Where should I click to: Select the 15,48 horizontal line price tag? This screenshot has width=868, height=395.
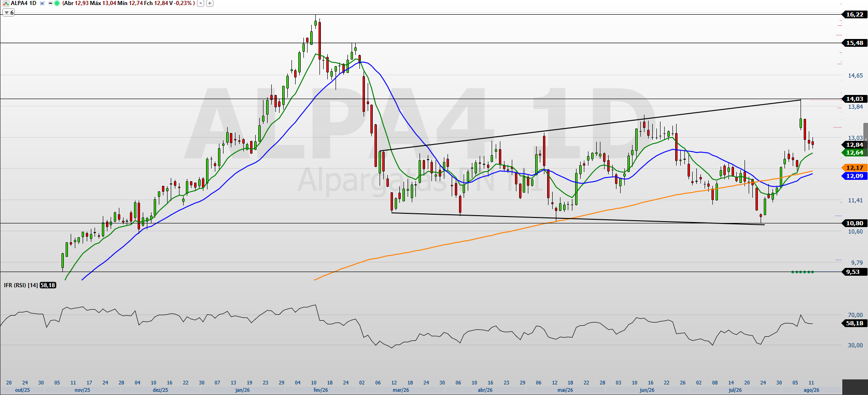[x=854, y=43]
